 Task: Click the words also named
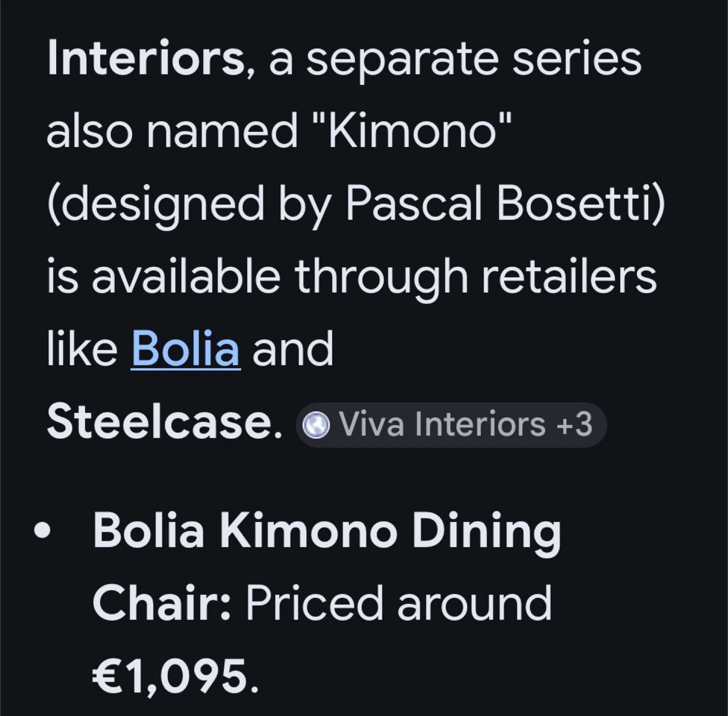(x=172, y=131)
